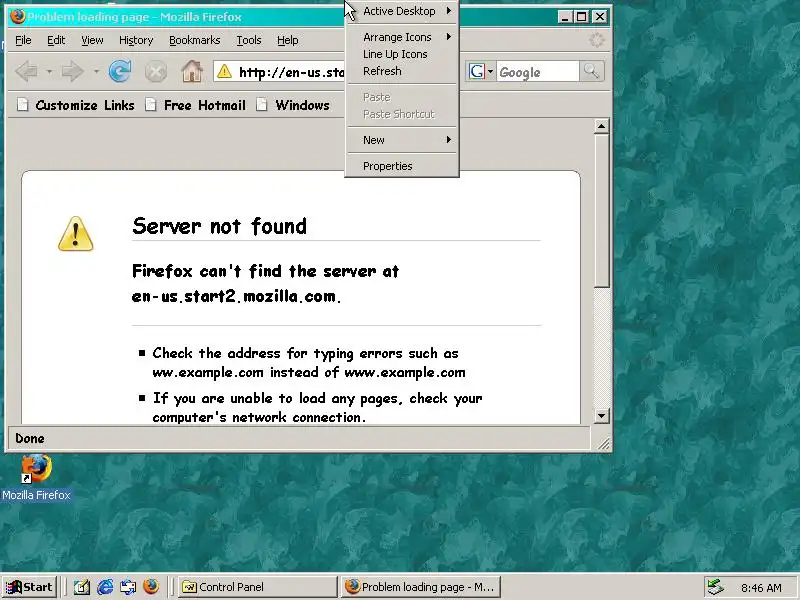Close the Firefox window

pyautogui.click(x=600, y=17)
